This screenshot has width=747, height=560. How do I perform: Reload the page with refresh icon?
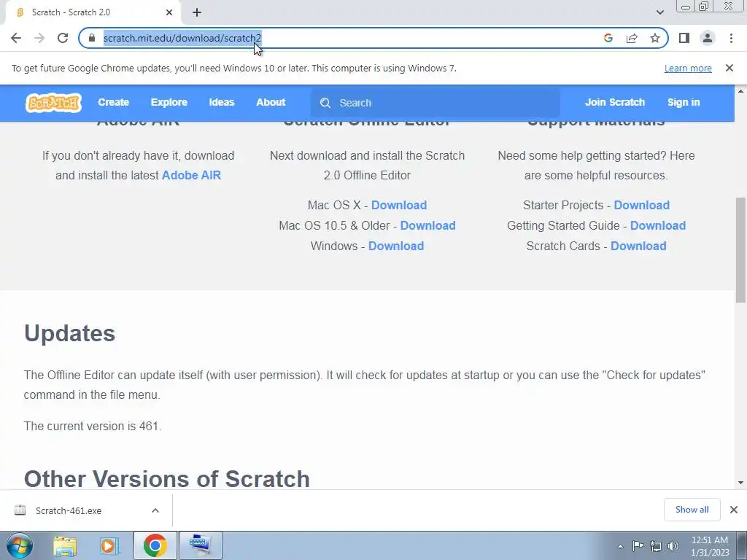[x=63, y=38]
